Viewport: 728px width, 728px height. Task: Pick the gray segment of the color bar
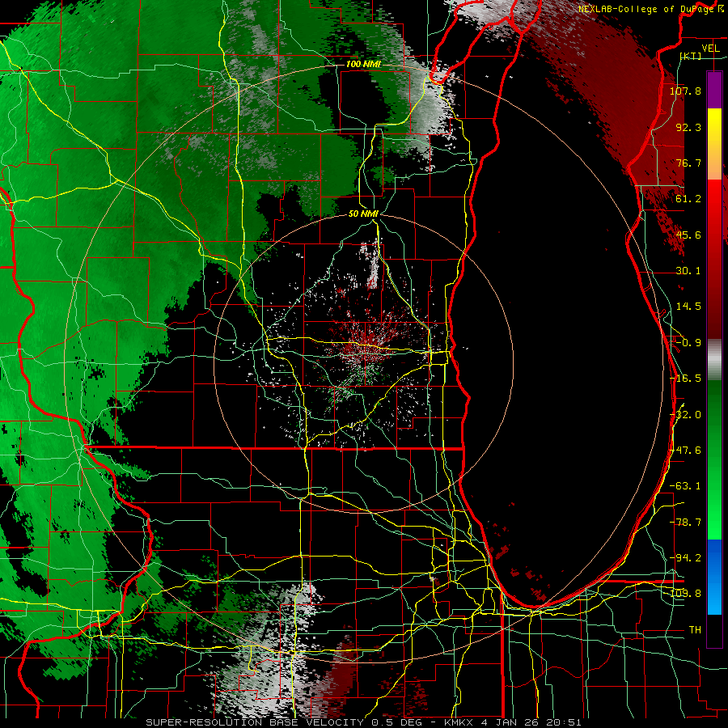(714, 360)
